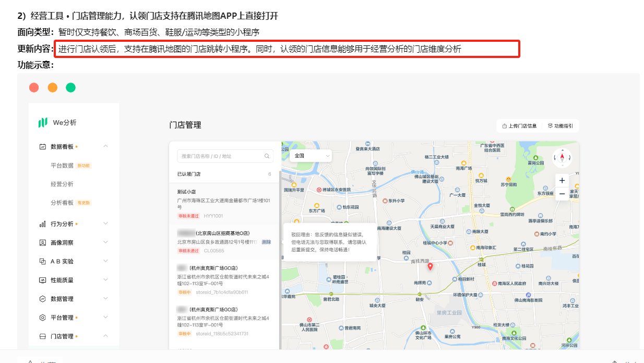
Task: Click the 驳回理由 tooltip text on map
Action: 329,242
